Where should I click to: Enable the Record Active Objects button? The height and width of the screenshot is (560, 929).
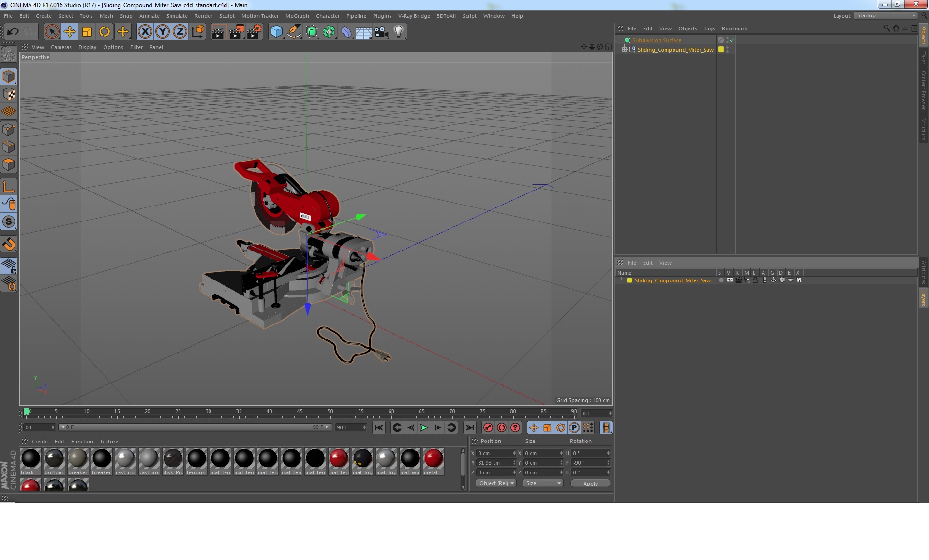488,427
